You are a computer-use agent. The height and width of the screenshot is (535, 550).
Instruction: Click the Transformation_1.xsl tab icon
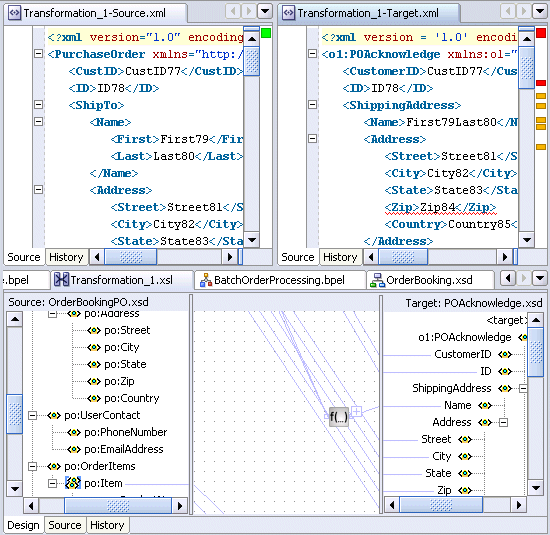coord(61,280)
